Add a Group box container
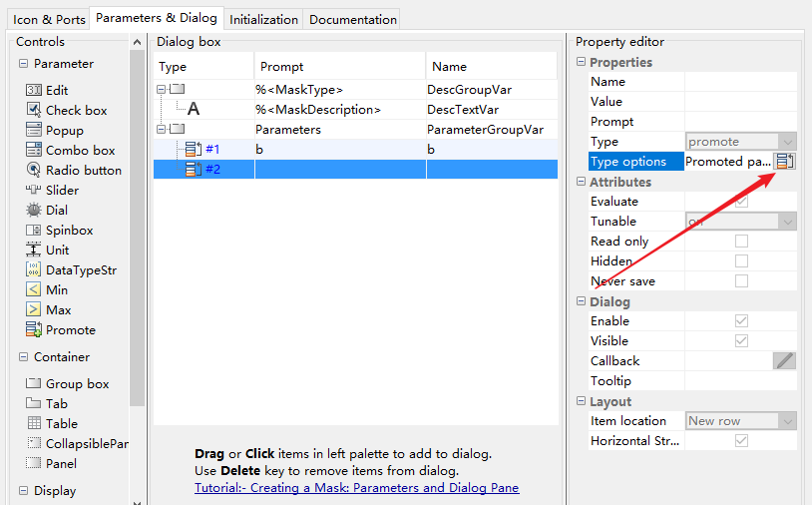Screen dimensions: 812x505 [x=67, y=384]
